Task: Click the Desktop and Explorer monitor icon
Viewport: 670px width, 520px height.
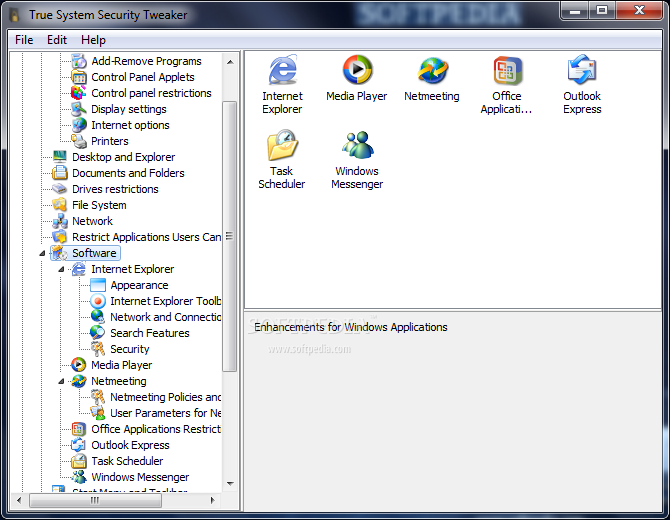Action: coord(60,157)
